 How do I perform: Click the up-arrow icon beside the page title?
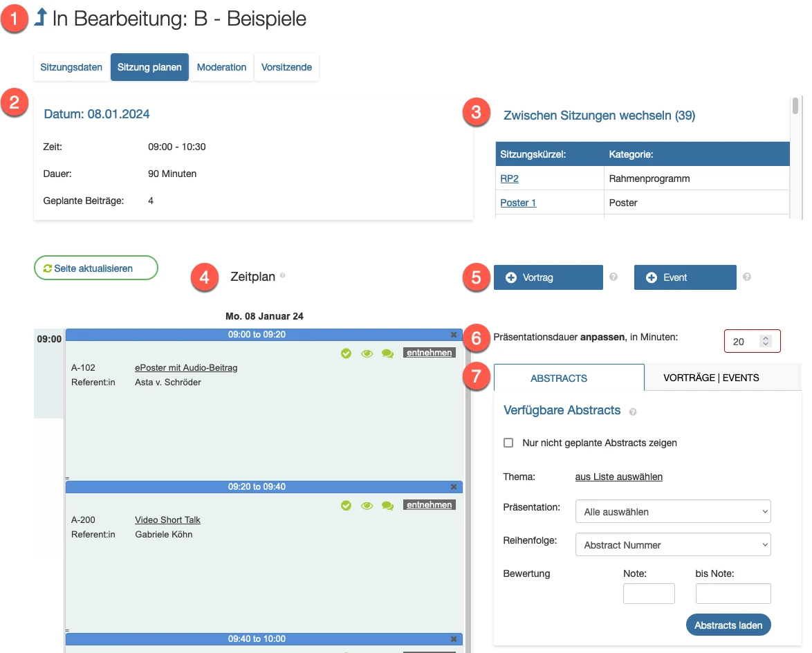(39, 19)
